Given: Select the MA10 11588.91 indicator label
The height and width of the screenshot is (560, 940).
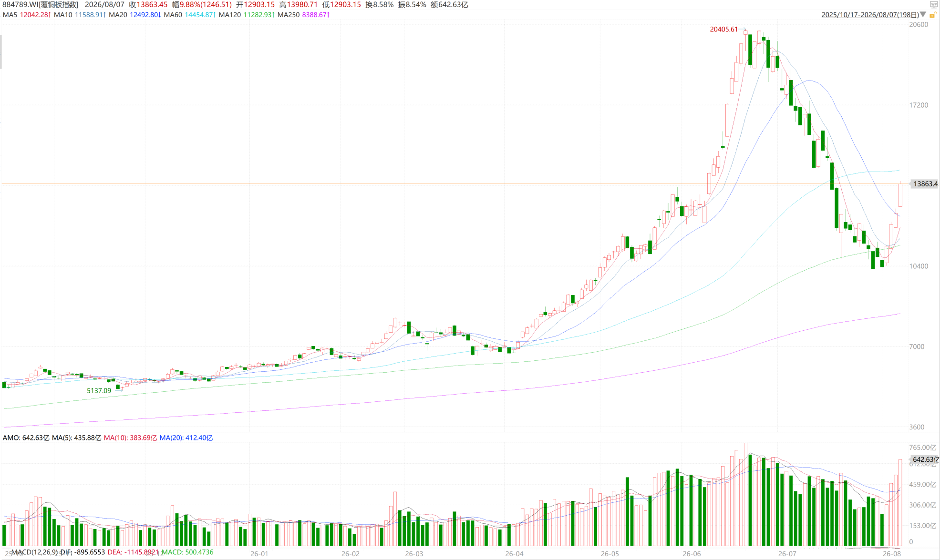Looking at the screenshot, I should click(x=80, y=15).
